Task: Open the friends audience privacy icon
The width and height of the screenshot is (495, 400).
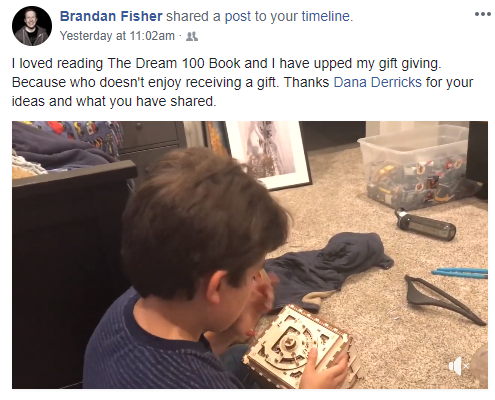Action: click(x=192, y=36)
